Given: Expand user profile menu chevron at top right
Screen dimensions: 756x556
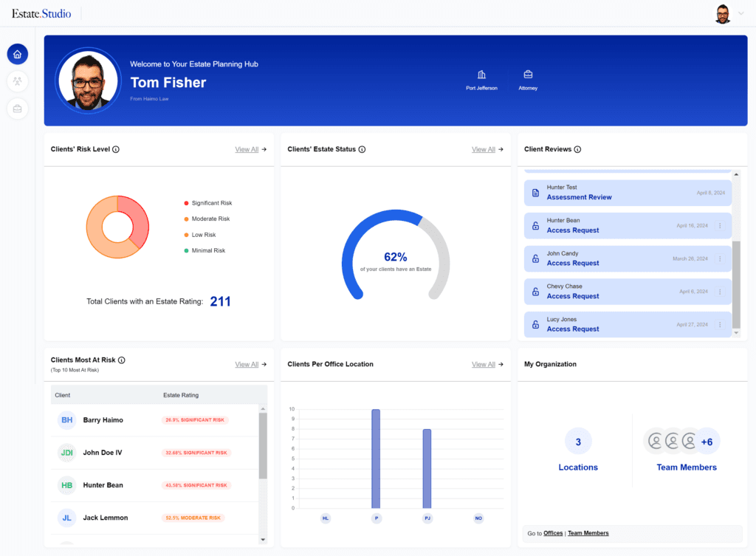Looking at the screenshot, I should pyautogui.click(x=740, y=13).
